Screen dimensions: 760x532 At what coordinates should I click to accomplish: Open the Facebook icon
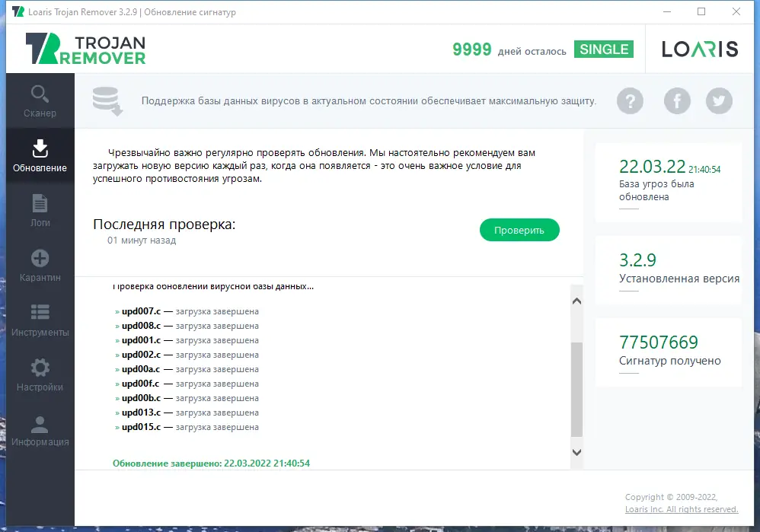[x=677, y=100]
